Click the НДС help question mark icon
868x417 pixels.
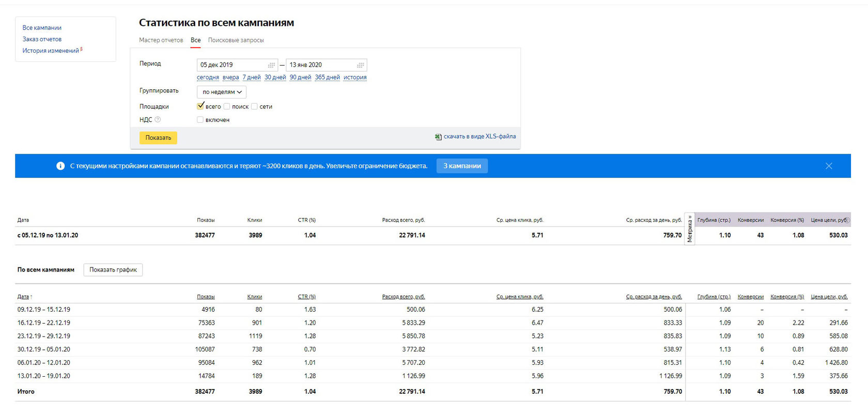(x=158, y=120)
